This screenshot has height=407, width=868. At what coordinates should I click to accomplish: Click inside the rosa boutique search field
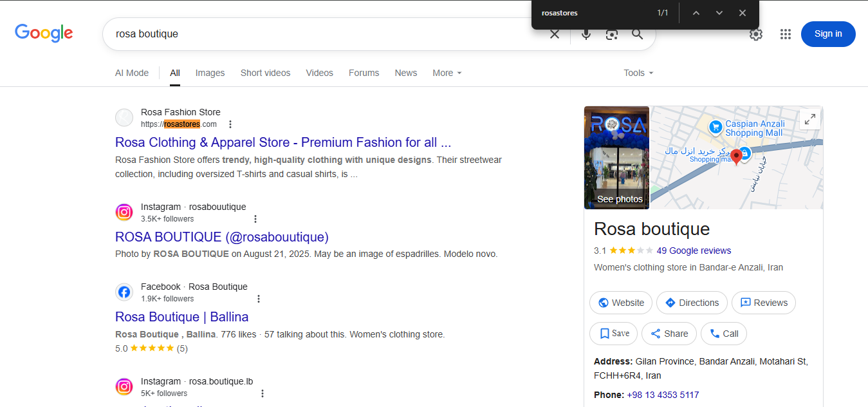[322, 34]
